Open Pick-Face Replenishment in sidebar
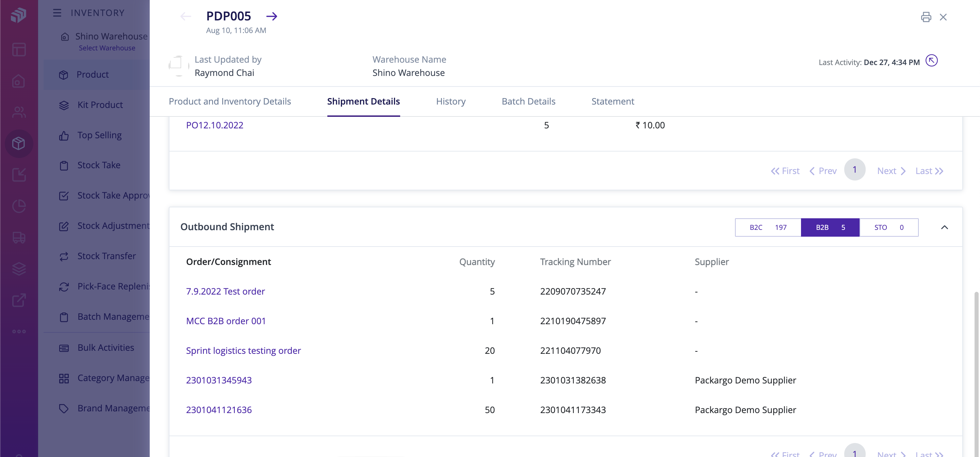 point(104,287)
